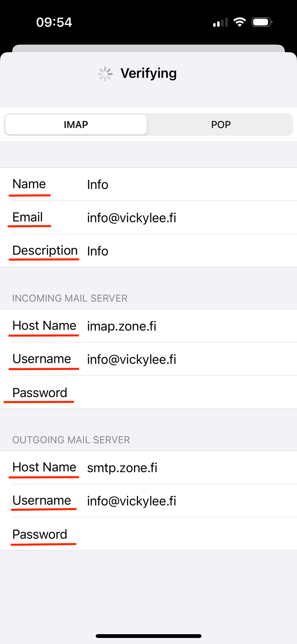
Task: Tap the battery status icon
Action: click(262, 22)
